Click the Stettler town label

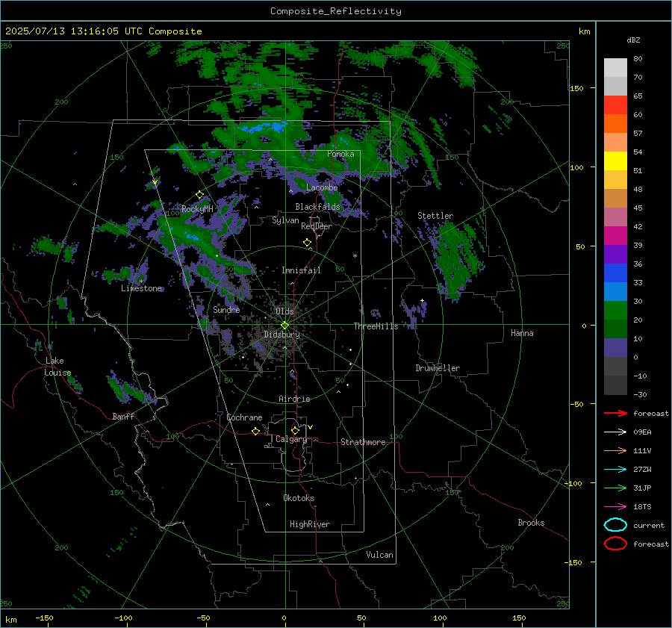tap(435, 216)
